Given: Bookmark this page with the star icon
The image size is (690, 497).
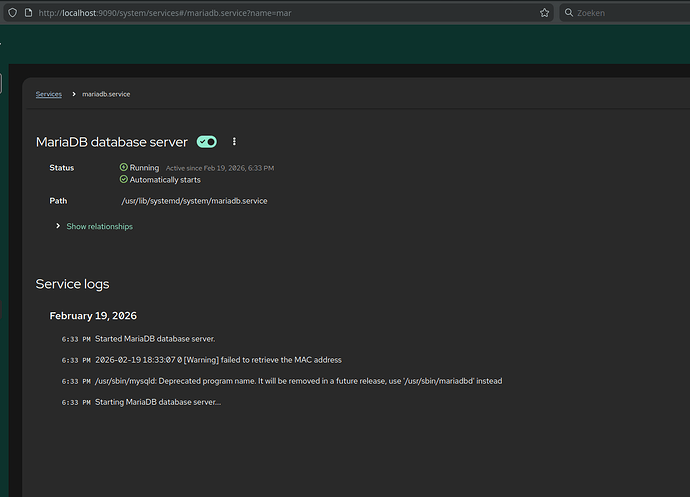Looking at the screenshot, I should tap(544, 13).
